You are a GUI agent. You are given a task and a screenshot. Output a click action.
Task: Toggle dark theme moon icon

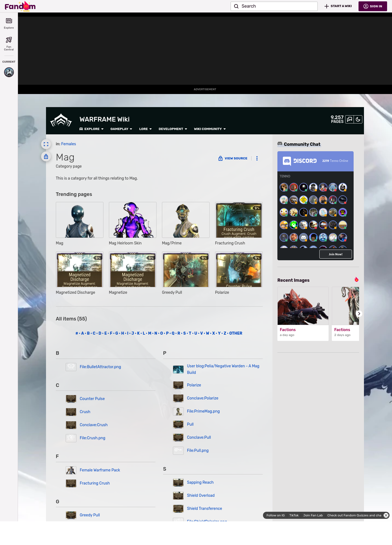point(358,119)
